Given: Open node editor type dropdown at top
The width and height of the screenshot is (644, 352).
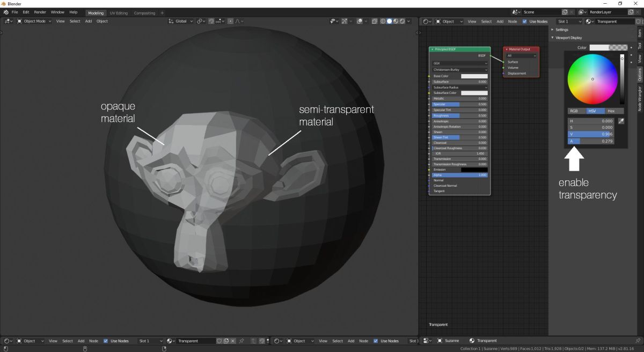Looking at the screenshot, I should click(x=427, y=21).
